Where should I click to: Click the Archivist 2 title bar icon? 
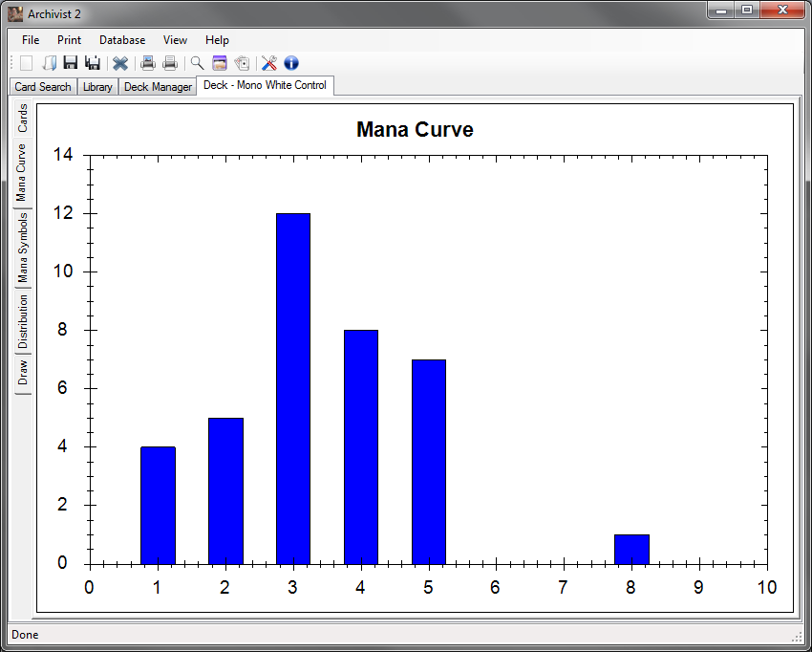[15, 14]
